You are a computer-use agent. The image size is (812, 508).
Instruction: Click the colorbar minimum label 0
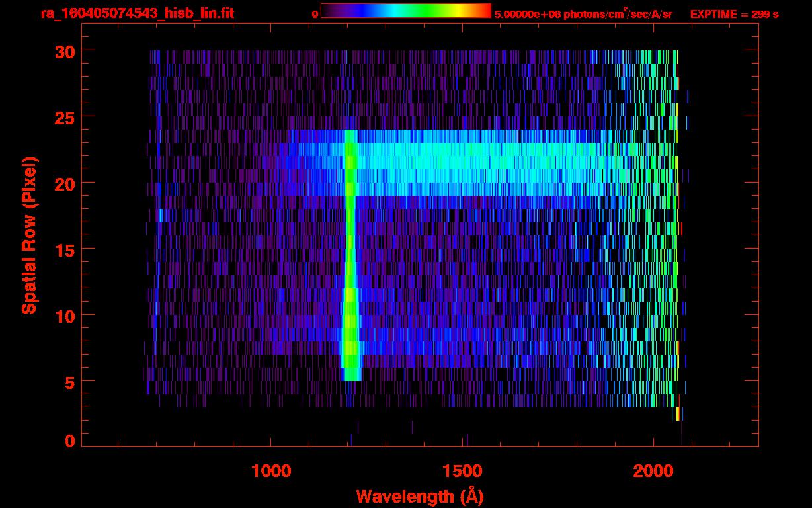(x=315, y=14)
